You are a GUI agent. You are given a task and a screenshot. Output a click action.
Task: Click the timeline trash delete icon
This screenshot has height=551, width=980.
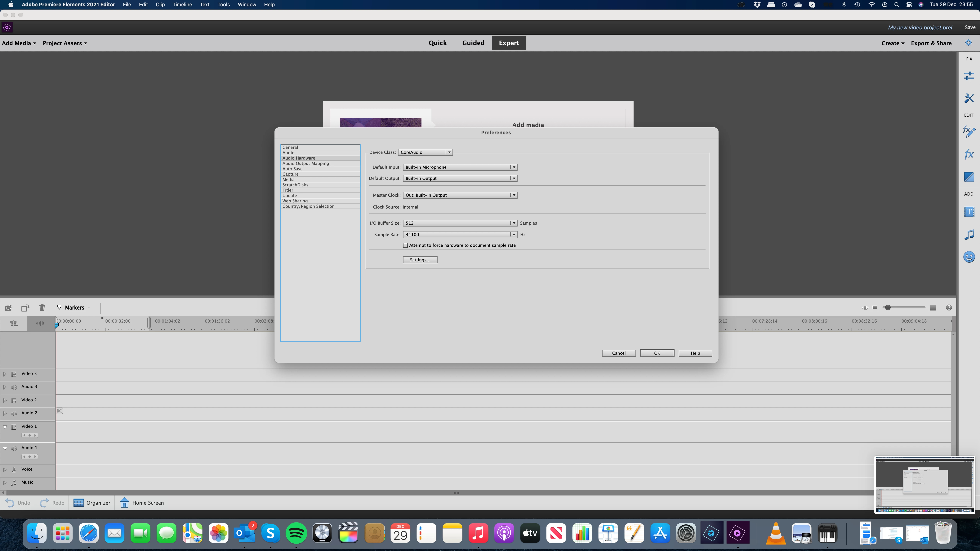coord(42,308)
